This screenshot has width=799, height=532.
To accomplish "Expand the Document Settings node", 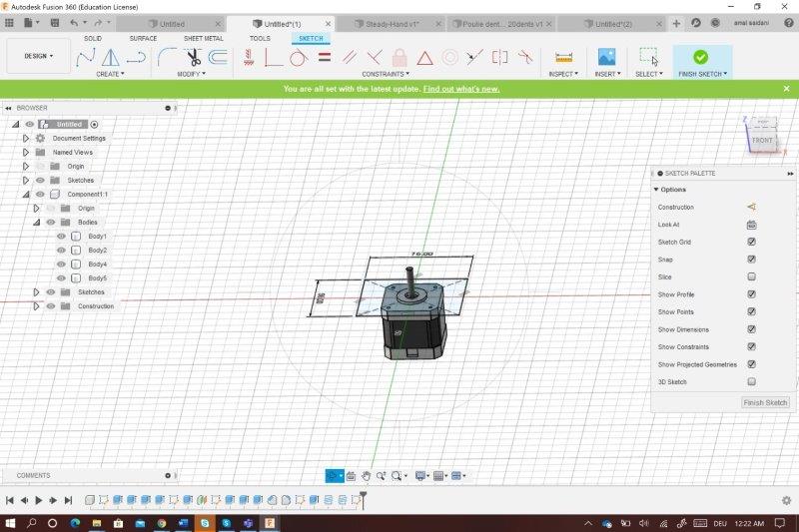I will point(26,138).
